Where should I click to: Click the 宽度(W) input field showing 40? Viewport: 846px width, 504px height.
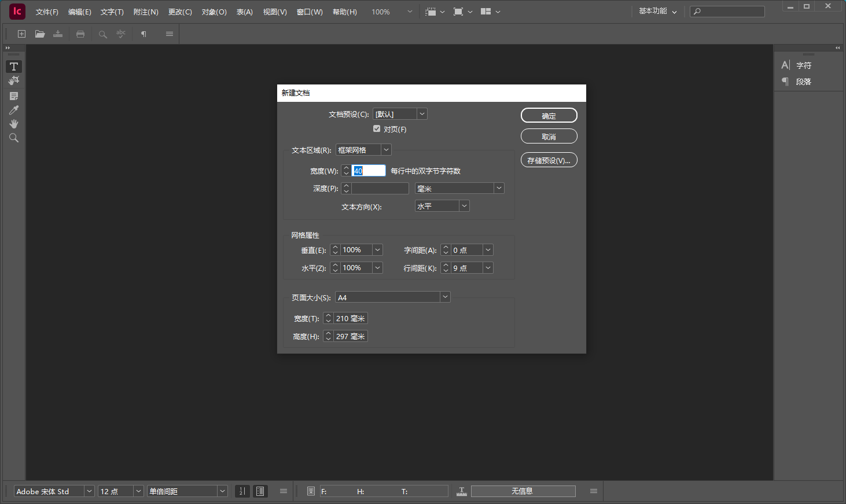click(369, 171)
